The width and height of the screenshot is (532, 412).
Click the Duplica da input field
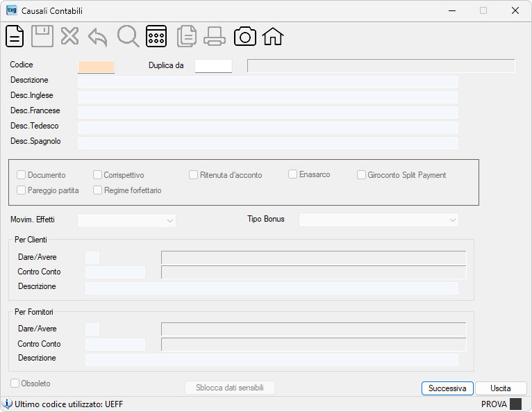pyautogui.click(x=213, y=66)
